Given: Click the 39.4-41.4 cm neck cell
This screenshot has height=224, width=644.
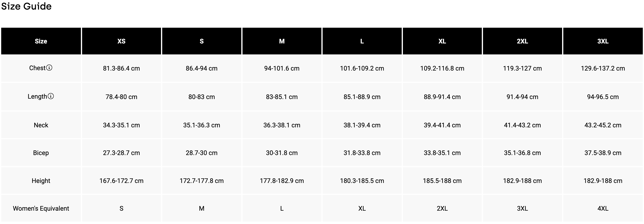Looking at the screenshot, I should 442,125.
